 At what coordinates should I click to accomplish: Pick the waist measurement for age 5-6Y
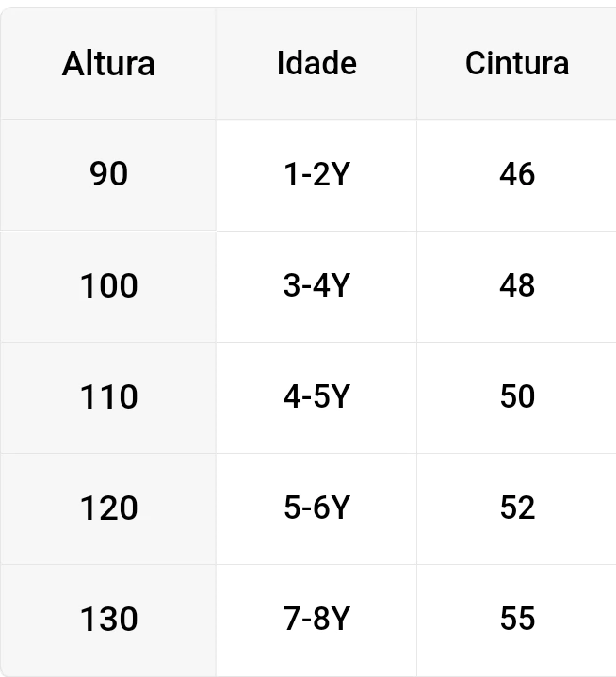tap(516, 508)
